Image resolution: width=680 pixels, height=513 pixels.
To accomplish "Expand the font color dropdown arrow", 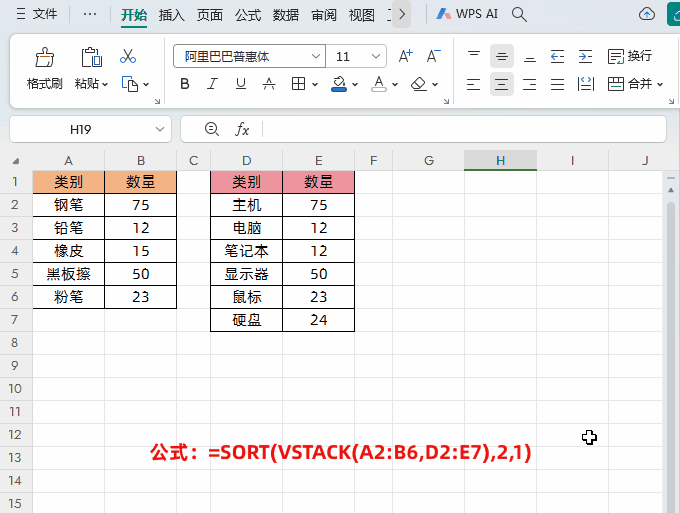I will click(395, 84).
